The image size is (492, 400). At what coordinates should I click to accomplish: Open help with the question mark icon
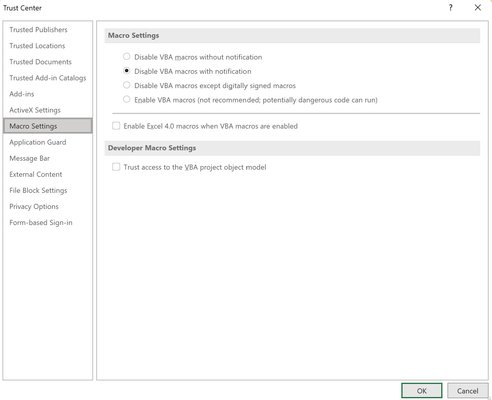[450, 8]
